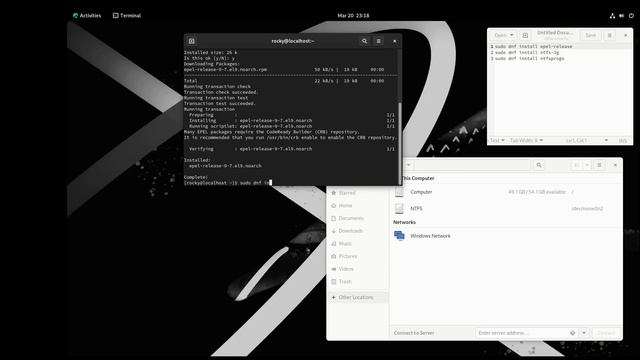Image resolution: width=640 pixels, height=360 pixels.
Task: Click the Windows Network icon
Action: pyautogui.click(x=399, y=236)
